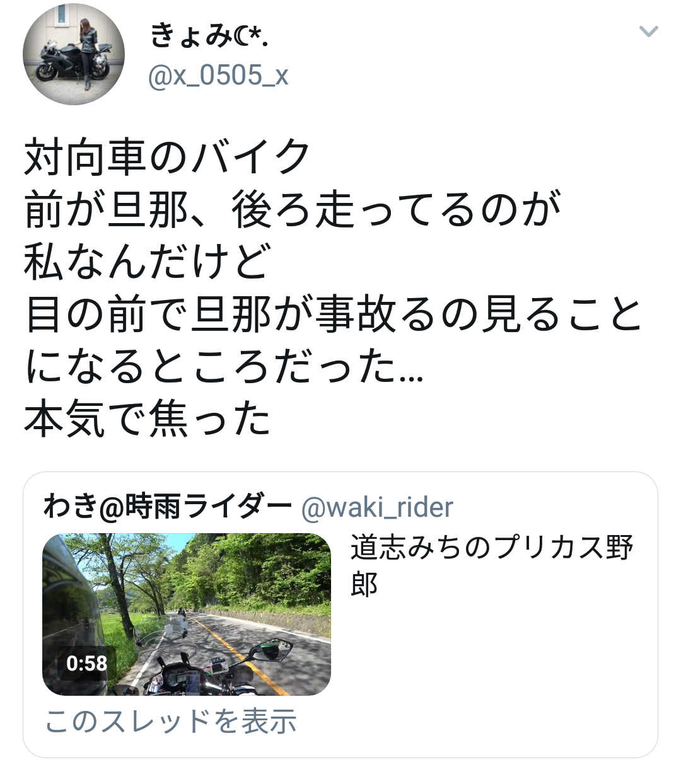Screen dimensions: 681x784
Task: Click the 0:58 video duration badge
Action: [x=87, y=663]
